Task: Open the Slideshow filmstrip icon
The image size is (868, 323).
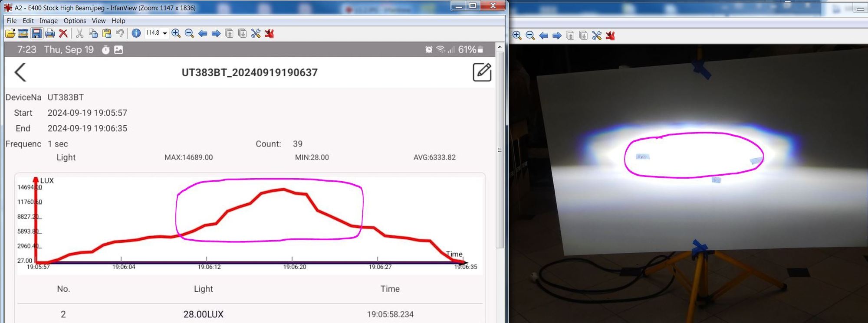Action: tap(23, 33)
